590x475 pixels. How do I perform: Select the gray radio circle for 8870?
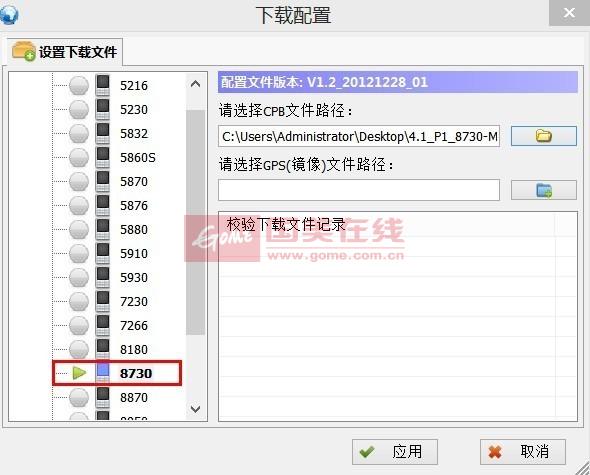pos(79,397)
